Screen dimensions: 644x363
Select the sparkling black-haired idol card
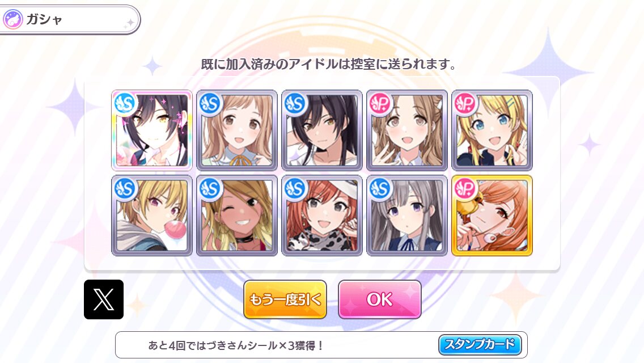point(152,130)
